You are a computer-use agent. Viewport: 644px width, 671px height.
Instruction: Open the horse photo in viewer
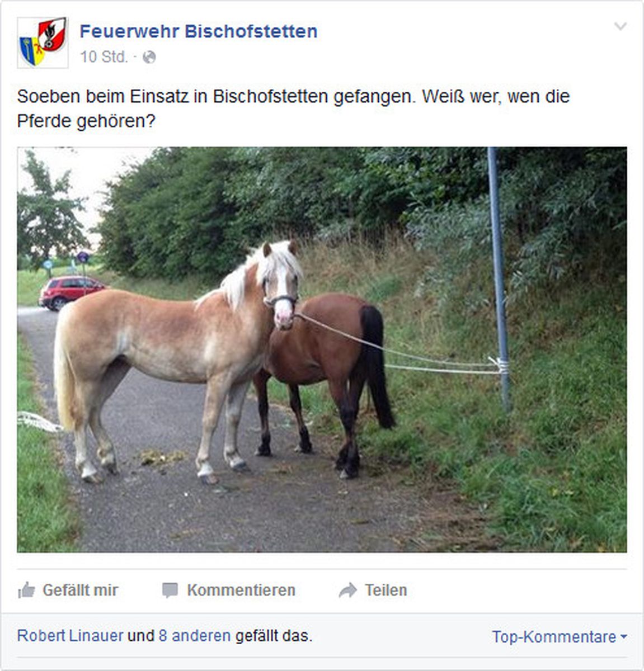pyautogui.click(x=322, y=349)
